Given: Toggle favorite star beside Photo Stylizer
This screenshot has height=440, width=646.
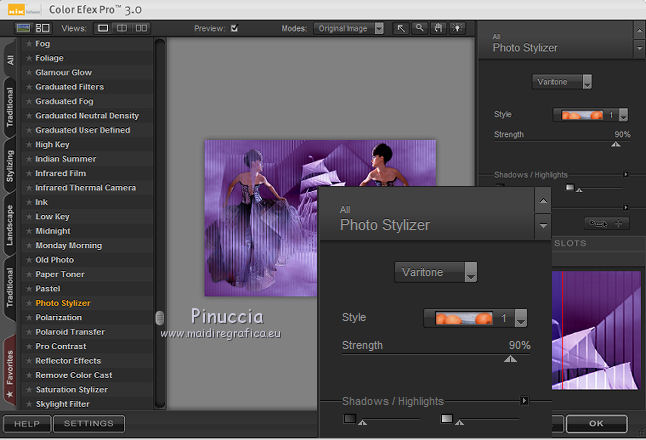Looking at the screenshot, I should coord(29,303).
